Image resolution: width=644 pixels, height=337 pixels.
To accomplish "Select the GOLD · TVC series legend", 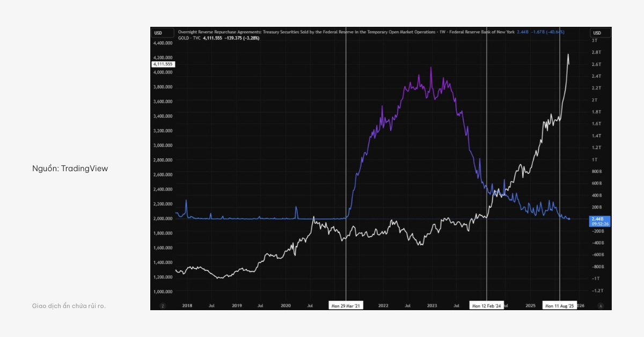I will (x=189, y=39).
